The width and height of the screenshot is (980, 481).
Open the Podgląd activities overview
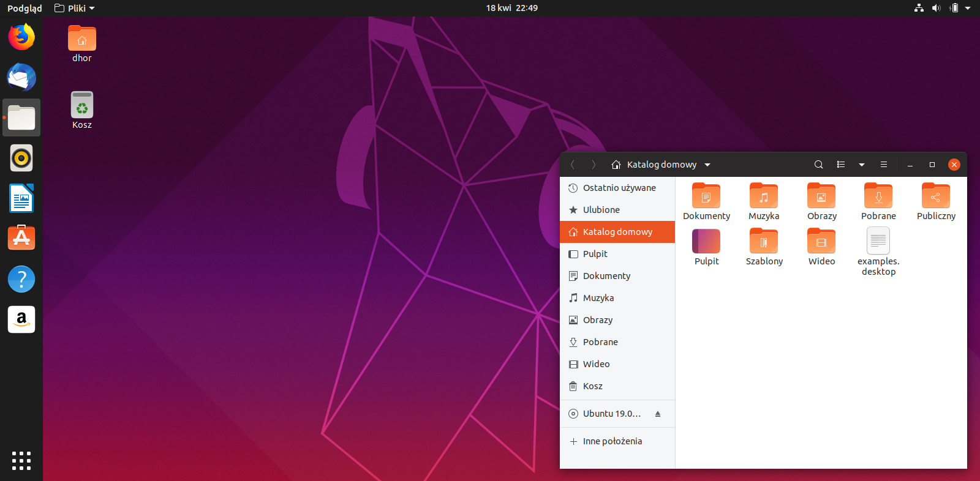point(24,8)
